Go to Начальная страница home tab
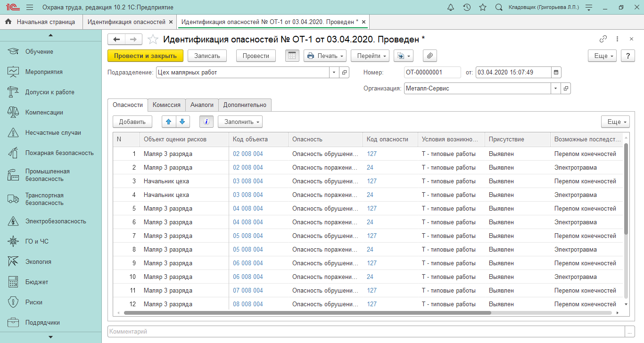644x343 pixels. [41, 22]
